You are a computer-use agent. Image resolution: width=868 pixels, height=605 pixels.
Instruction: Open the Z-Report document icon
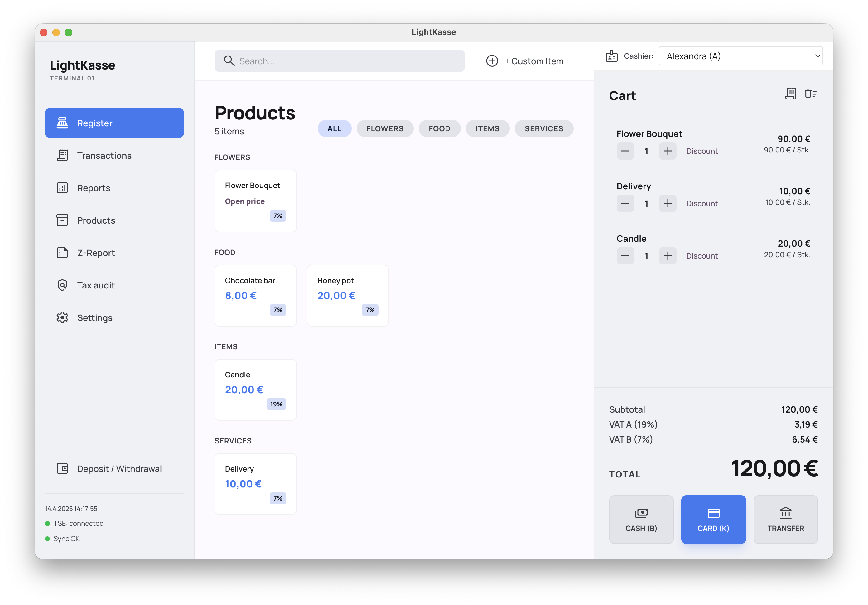(x=62, y=253)
